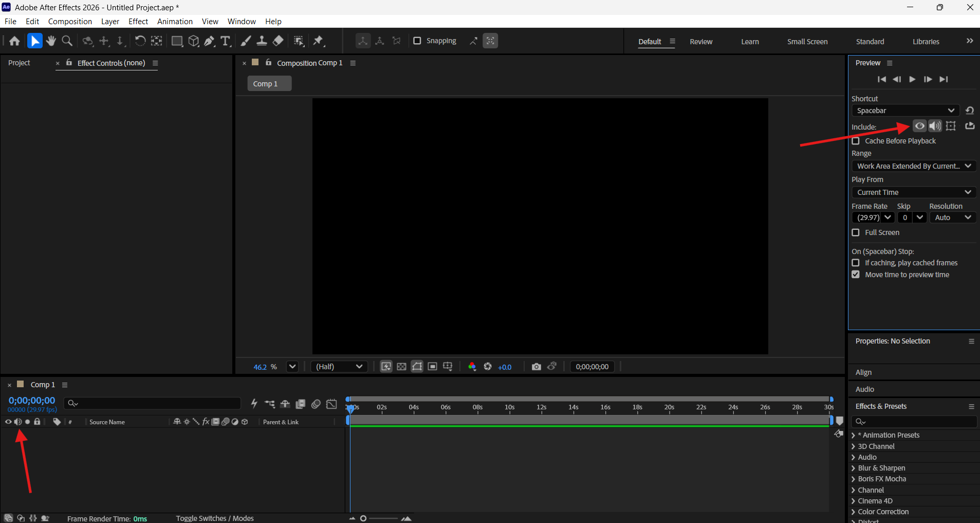980x523 pixels.
Task: Open the Layer menu
Action: coord(110,22)
